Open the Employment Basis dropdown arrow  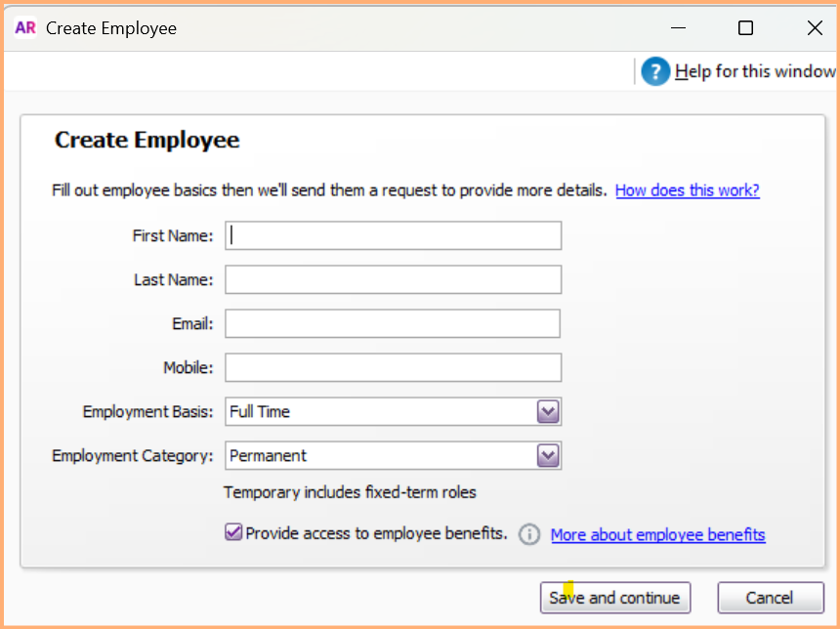click(548, 412)
